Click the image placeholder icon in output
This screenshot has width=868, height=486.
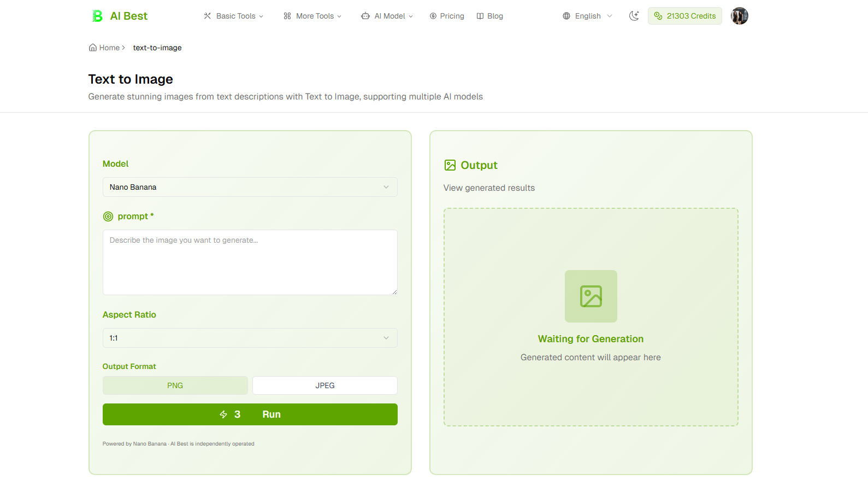591,296
